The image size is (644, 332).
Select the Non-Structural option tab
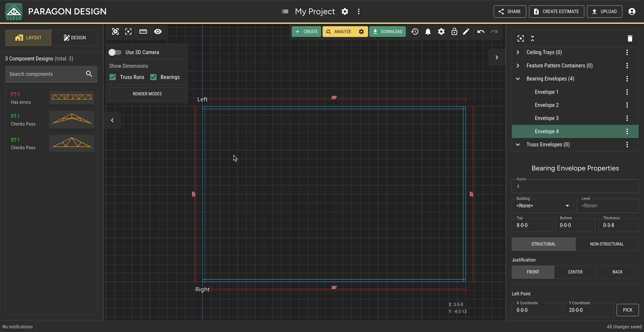[x=607, y=244]
